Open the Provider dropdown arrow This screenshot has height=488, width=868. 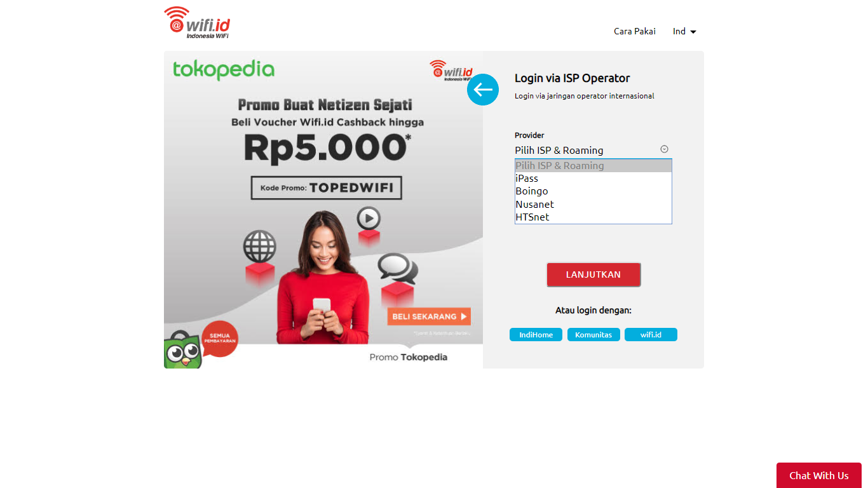click(x=664, y=149)
